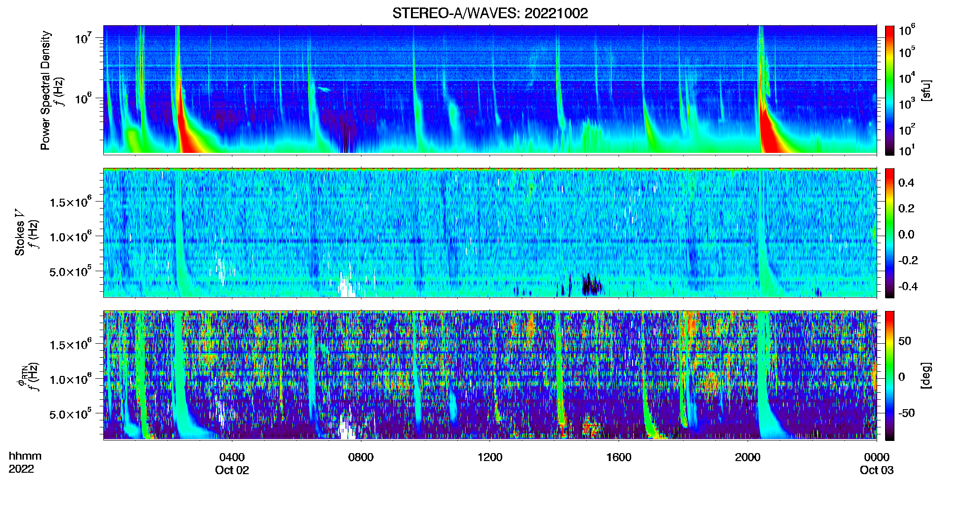Click the [sfu] unit label
This screenshot has height=505, width=980.
point(926,90)
